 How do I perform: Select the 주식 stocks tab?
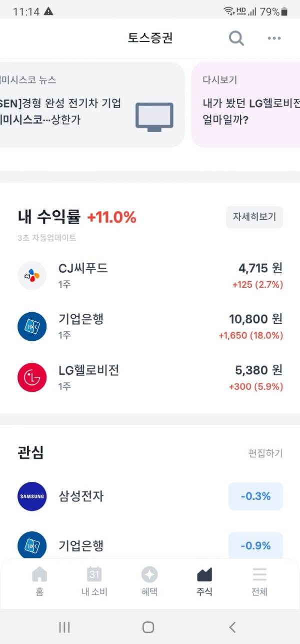click(204, 582)
